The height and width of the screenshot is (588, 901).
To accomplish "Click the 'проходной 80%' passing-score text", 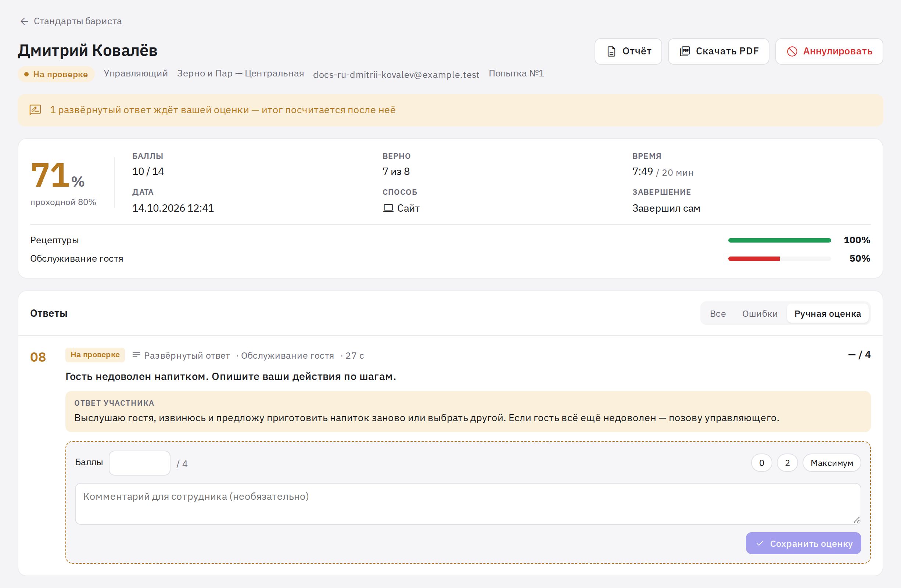I will click(x=63, y=202).
